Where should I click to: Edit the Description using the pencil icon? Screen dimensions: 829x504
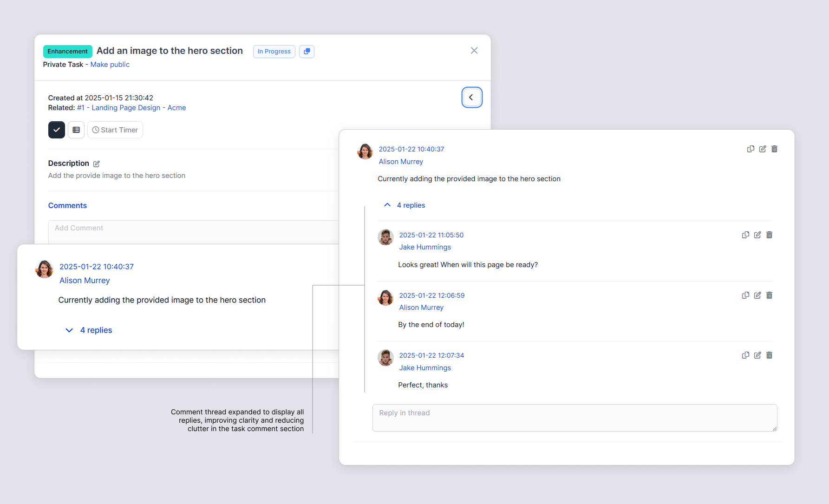tap(97, 164)
